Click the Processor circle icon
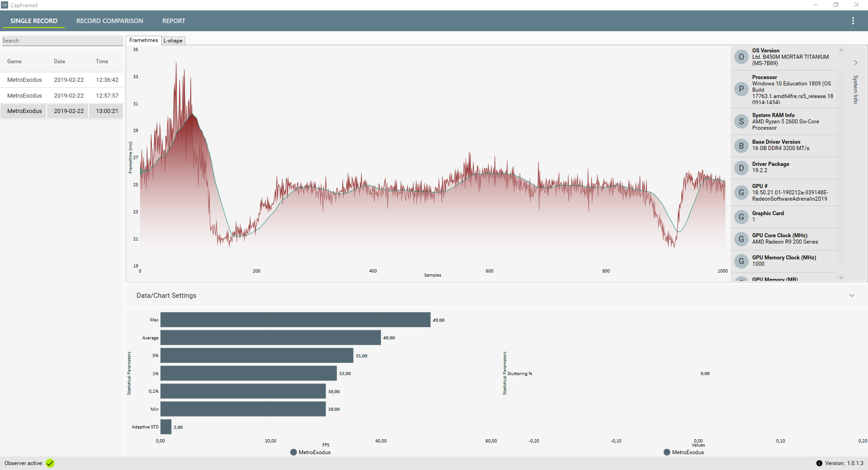This screenshot has height=470, width=868. point(741,89)
